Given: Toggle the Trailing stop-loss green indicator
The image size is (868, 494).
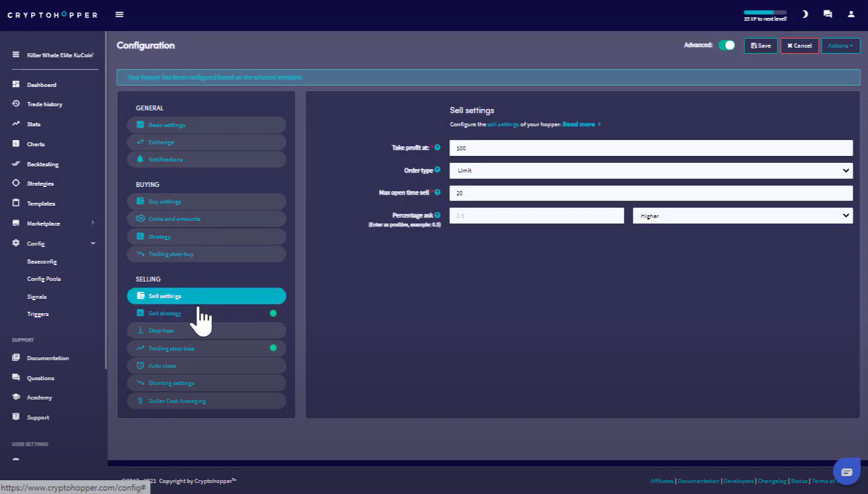Looking at the screenshot, I should pyautogui.click(x=273, y=348).
